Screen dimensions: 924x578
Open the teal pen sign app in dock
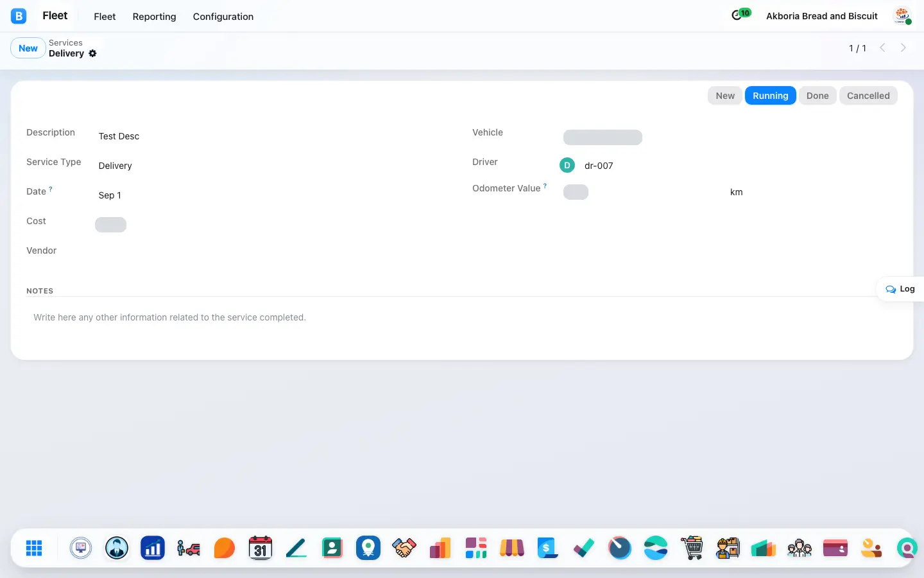click(296, 548)
